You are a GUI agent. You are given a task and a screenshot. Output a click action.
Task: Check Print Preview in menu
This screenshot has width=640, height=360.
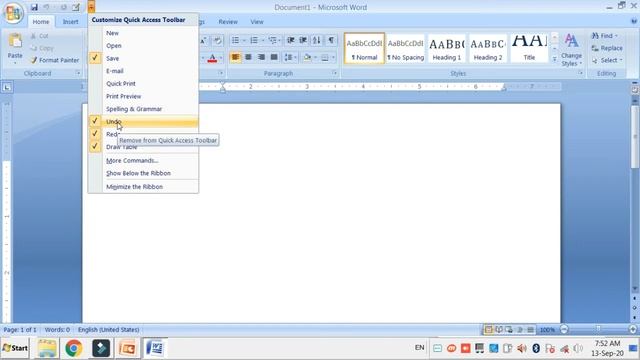pos(143,96)
